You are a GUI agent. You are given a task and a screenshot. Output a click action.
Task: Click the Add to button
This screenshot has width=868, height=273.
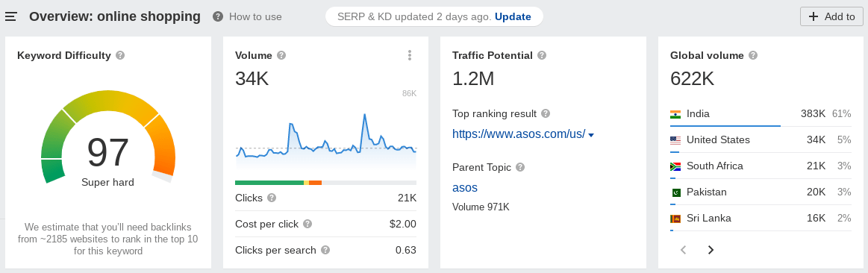coord(831,16)
